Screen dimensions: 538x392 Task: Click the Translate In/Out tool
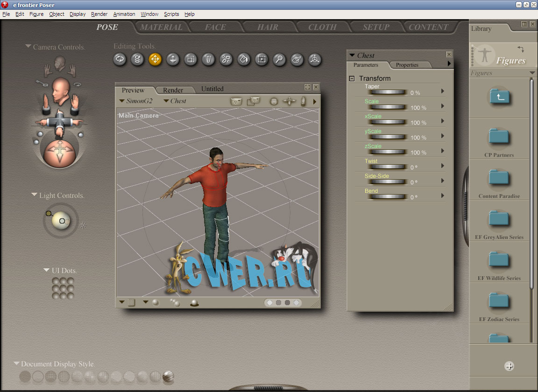[173, 59]
